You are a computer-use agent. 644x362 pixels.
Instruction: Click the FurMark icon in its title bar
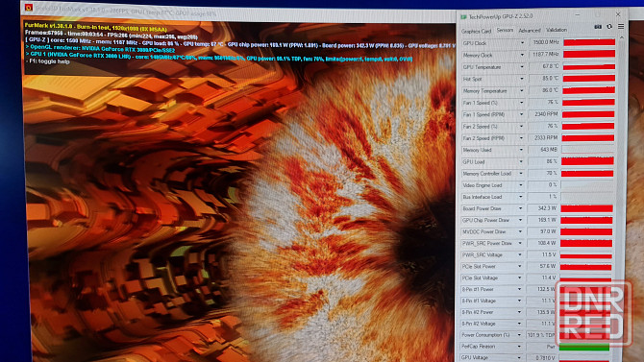point(28,8)
